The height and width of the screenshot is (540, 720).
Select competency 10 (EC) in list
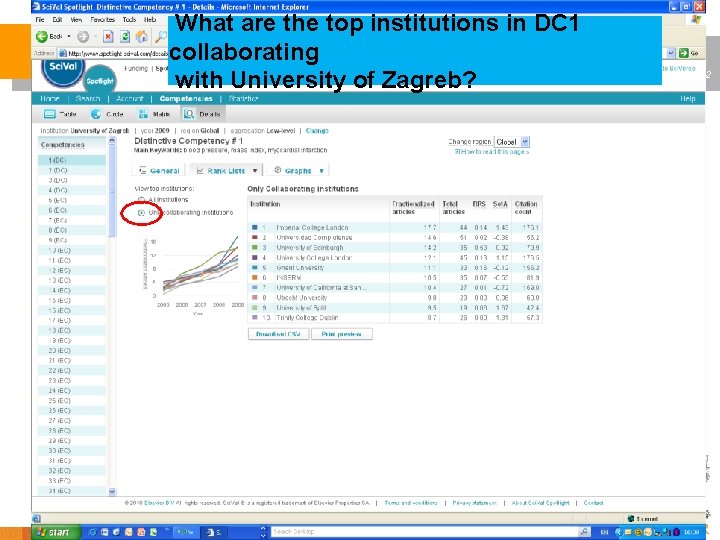pos(72,250)
